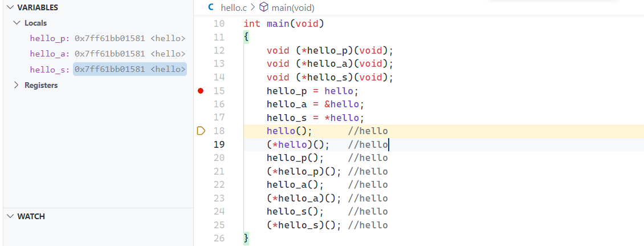Click the breadcrumb separator chevron after hello.c

(x=252, y=7)
